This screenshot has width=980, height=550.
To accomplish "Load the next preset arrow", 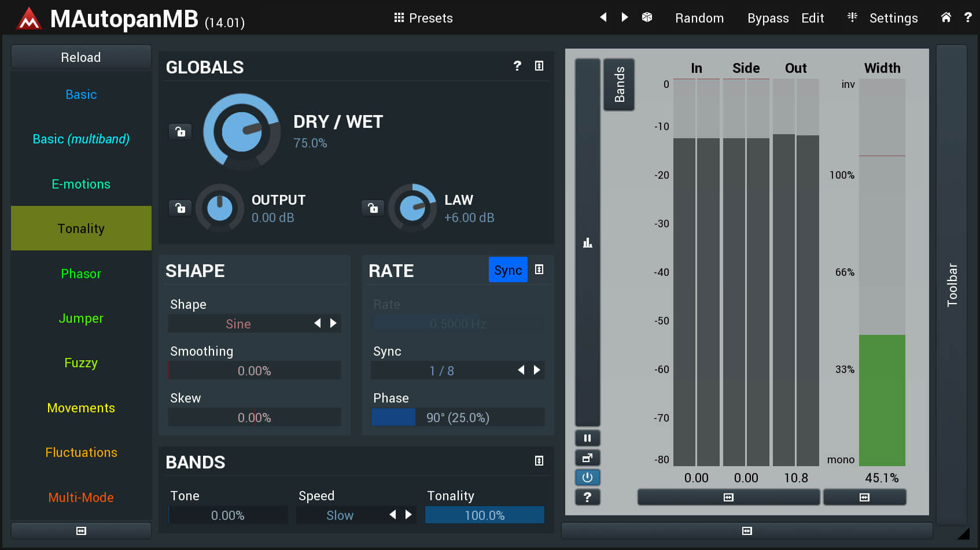I will pos(625,17).
